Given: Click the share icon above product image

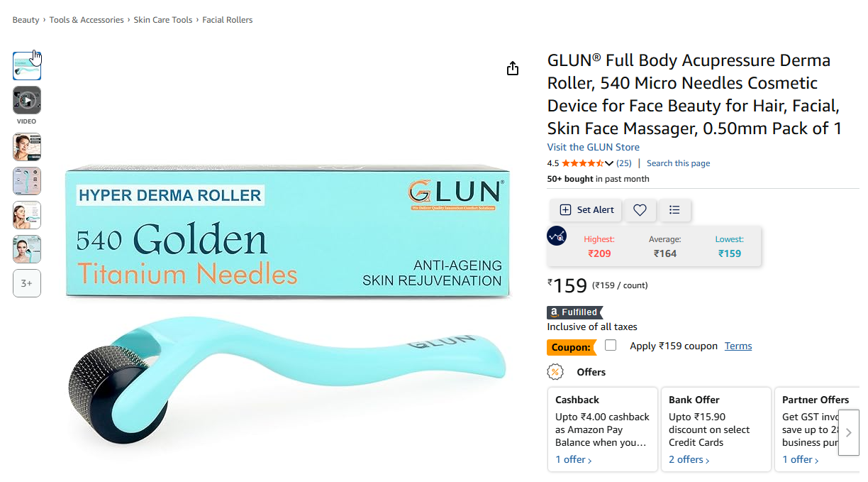Looking at the screenshot, I should 513,68.
